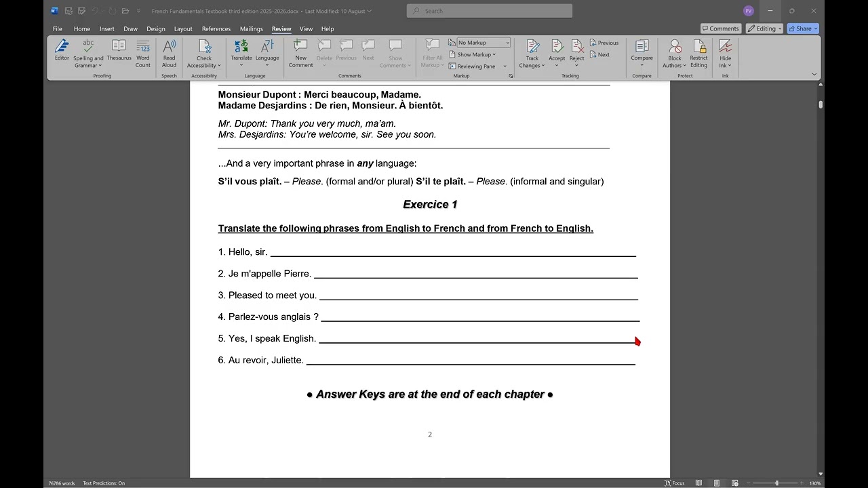This screenshot has width=868, height=488.
Task: Click the Reject change icon
Action: click(577, 46)
